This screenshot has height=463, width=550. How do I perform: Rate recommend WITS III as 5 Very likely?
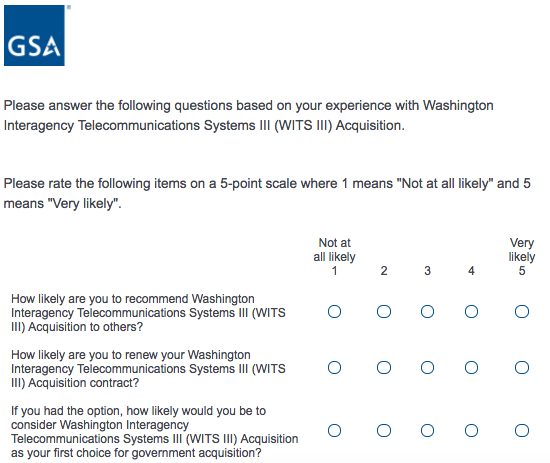522,311
